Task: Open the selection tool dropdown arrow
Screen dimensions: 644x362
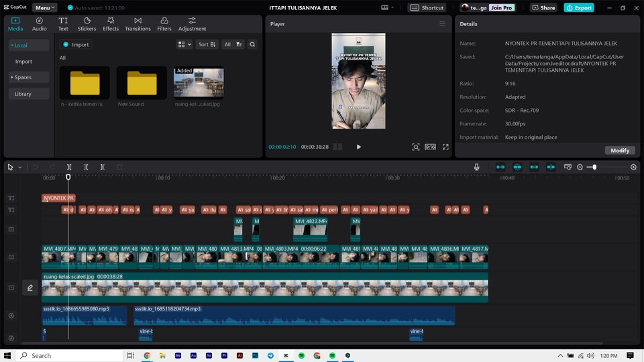Action: click(19, 168)
